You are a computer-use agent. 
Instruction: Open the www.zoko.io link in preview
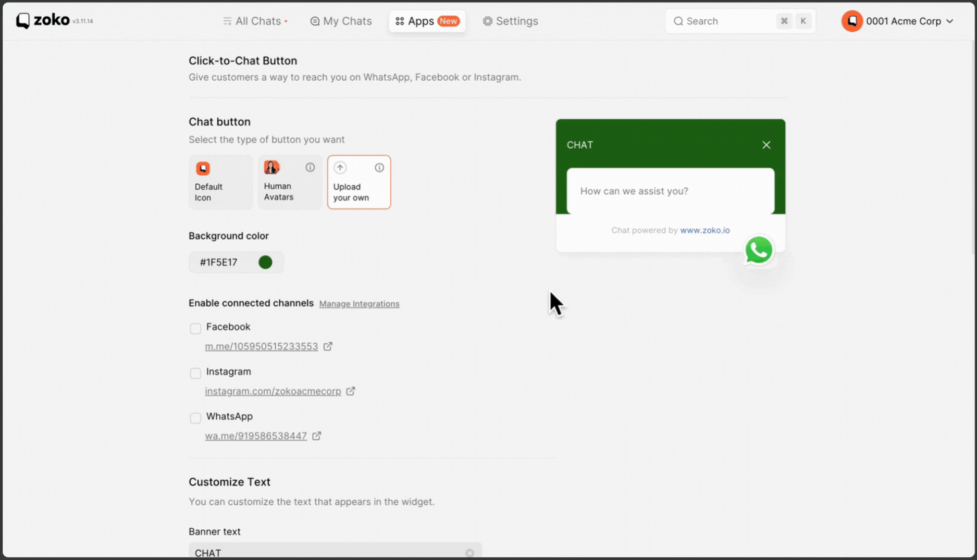tap(704, 230)
